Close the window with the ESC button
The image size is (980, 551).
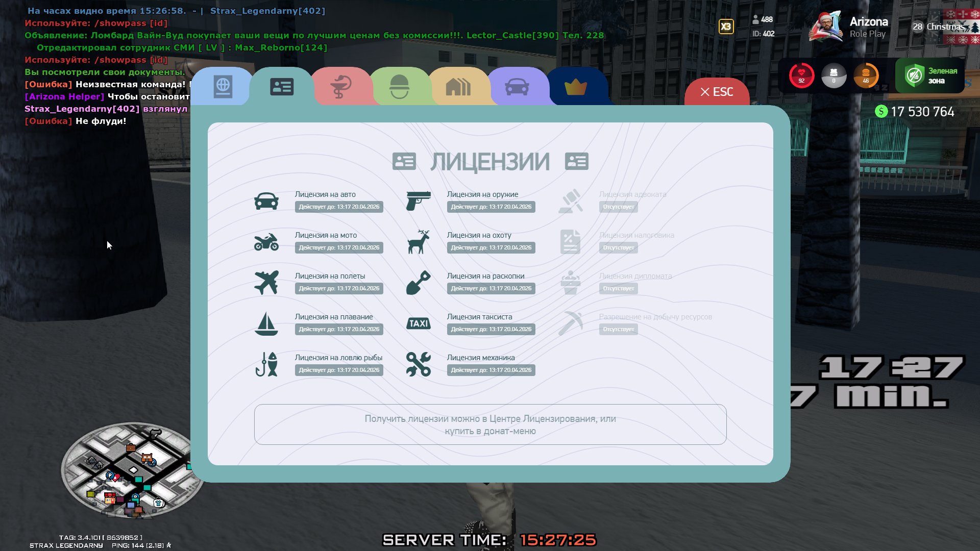pos(717,92)
